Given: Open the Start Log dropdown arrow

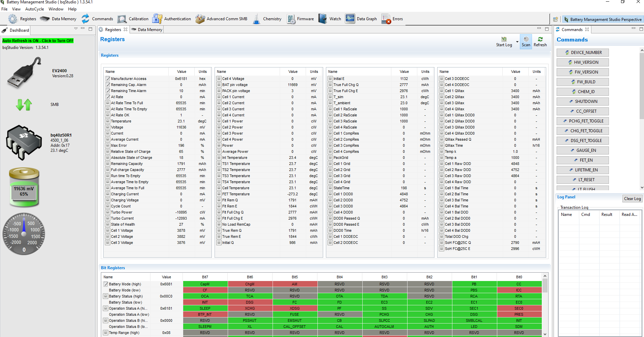Looking at the screenshot, I should click(x=517, y=42).
